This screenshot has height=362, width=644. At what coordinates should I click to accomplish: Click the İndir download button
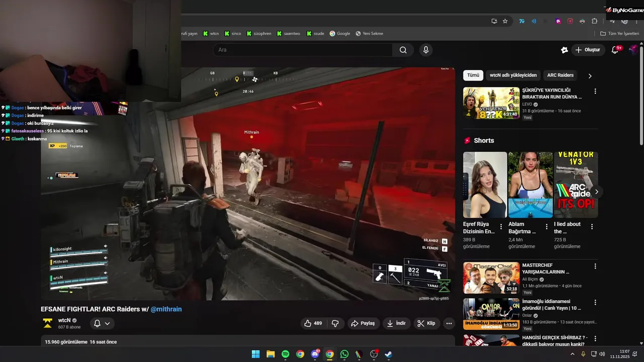click(x=396, y=323)
